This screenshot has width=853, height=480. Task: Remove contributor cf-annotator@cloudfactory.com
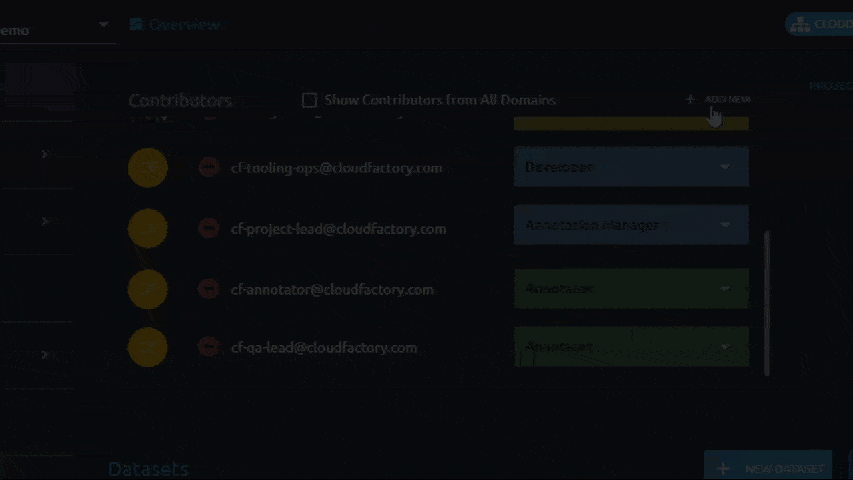click(x=209, y=289)
